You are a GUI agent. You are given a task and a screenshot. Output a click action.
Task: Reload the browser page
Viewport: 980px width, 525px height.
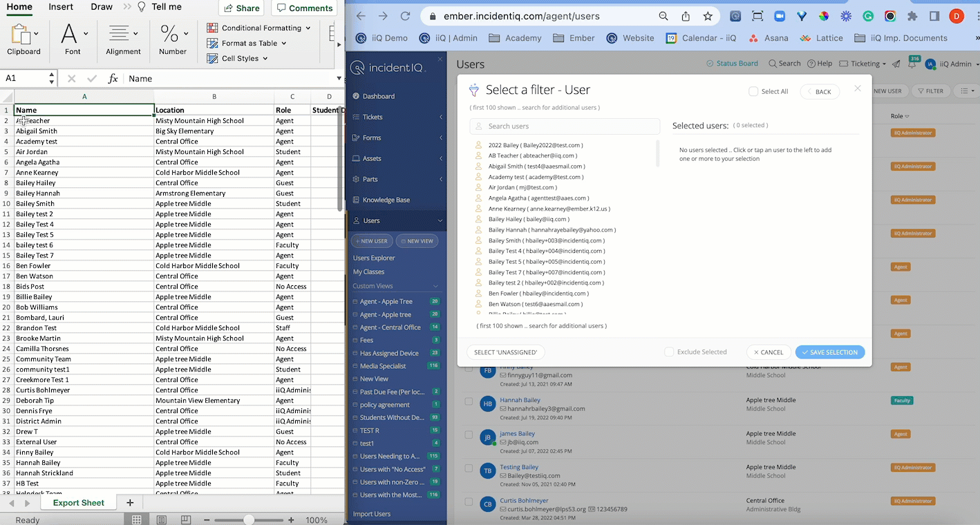tap(405, 16)
